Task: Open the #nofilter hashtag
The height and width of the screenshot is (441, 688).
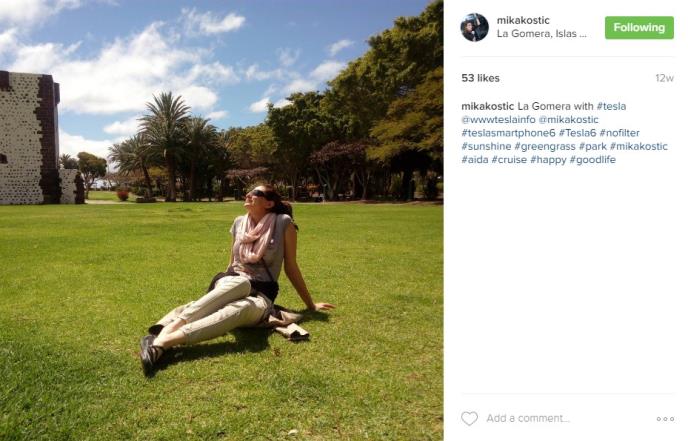Action: point(620,133)
